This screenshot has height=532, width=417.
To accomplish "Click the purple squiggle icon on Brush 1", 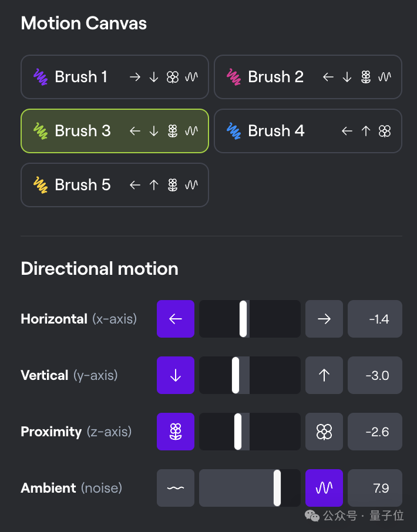I will (41, 77).
